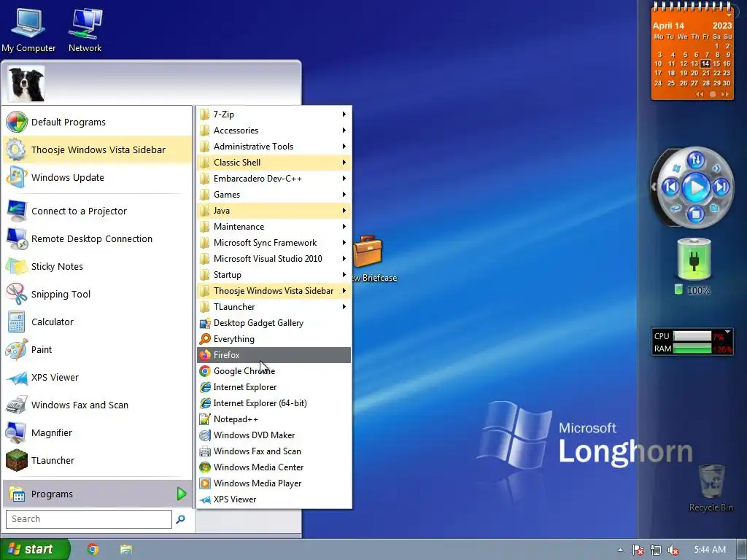Click in the start menu Search box

coord(88,519)
